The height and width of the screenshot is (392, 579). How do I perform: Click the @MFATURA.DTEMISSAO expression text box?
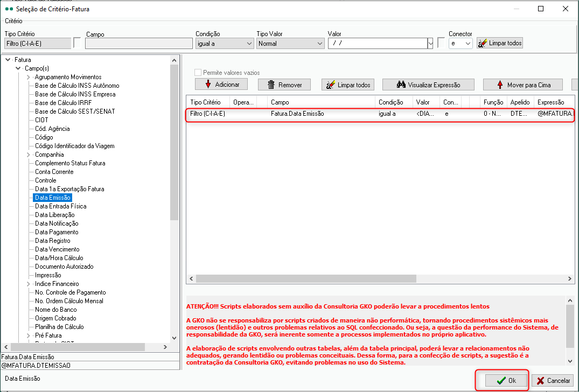pos(90,366)
